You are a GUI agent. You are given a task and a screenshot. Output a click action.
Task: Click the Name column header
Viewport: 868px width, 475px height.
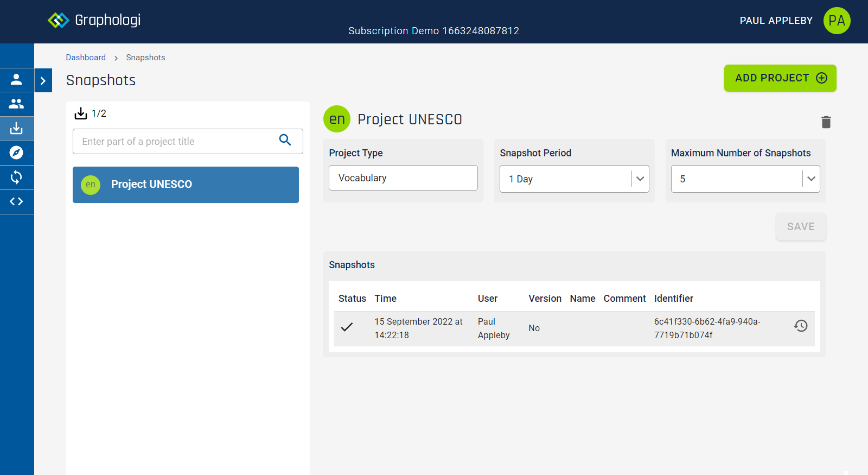click(x=583, y=299)
